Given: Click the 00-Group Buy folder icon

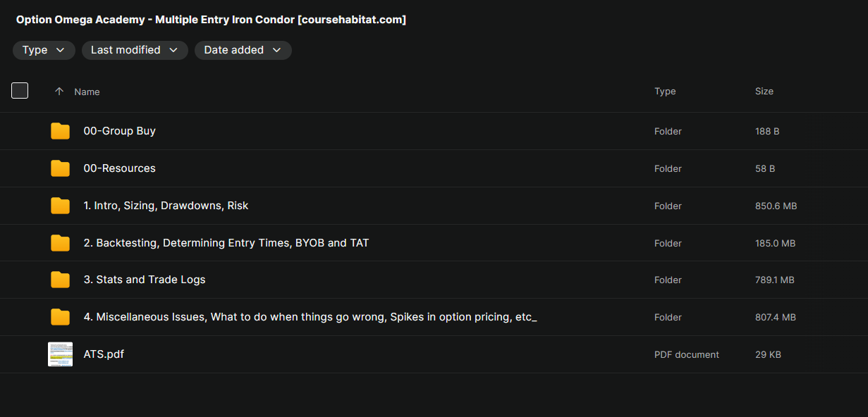Looking at the screenshot, I should click(x=60, y=131).
